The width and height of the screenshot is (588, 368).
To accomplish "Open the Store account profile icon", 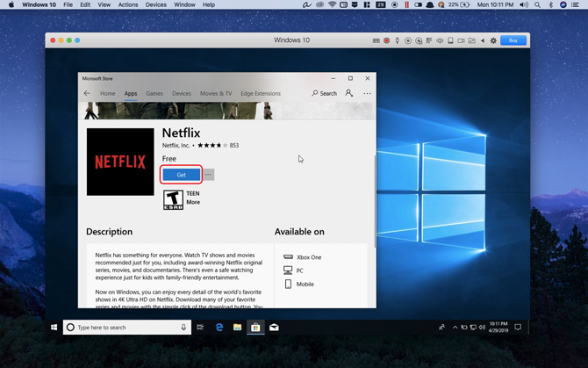I will click(348, 93).
